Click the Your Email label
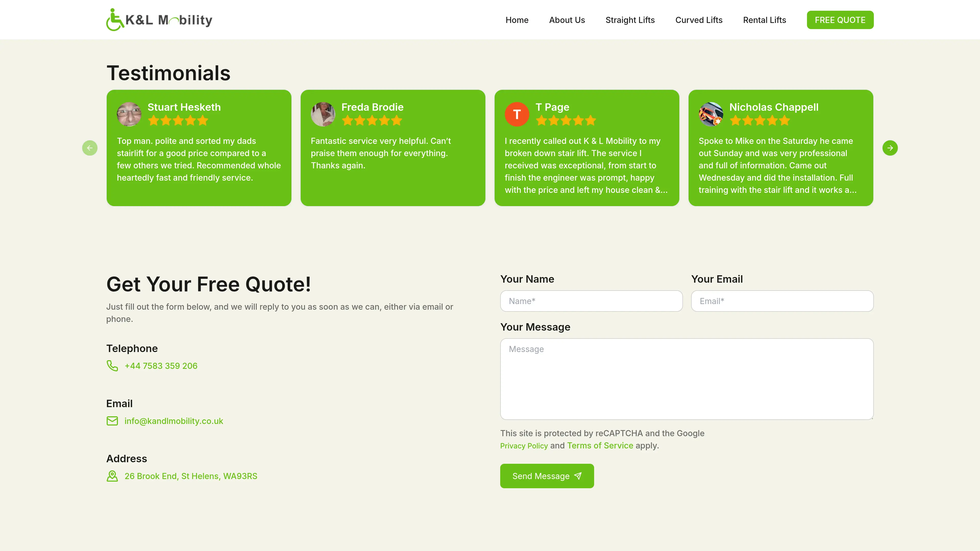This screenshot has width=980, height=551. coord(717,279)
